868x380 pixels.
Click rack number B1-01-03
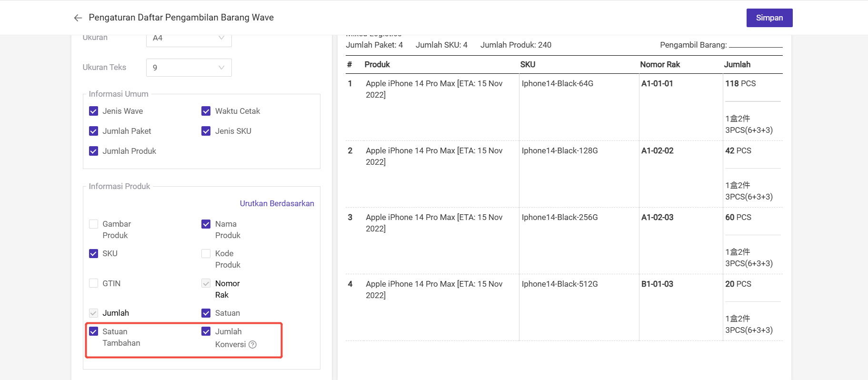[x=658, y=284]
